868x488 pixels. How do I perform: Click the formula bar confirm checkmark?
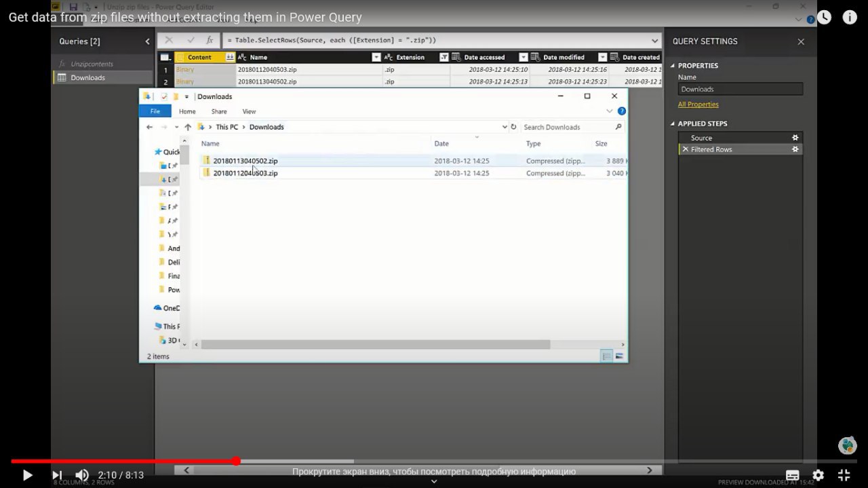point(191,40)
